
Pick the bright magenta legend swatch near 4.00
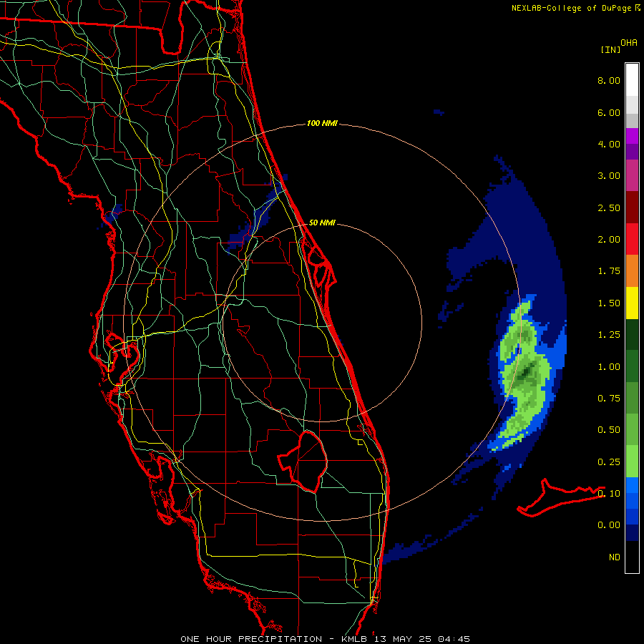pyautogui.click(x=632, y=136)
